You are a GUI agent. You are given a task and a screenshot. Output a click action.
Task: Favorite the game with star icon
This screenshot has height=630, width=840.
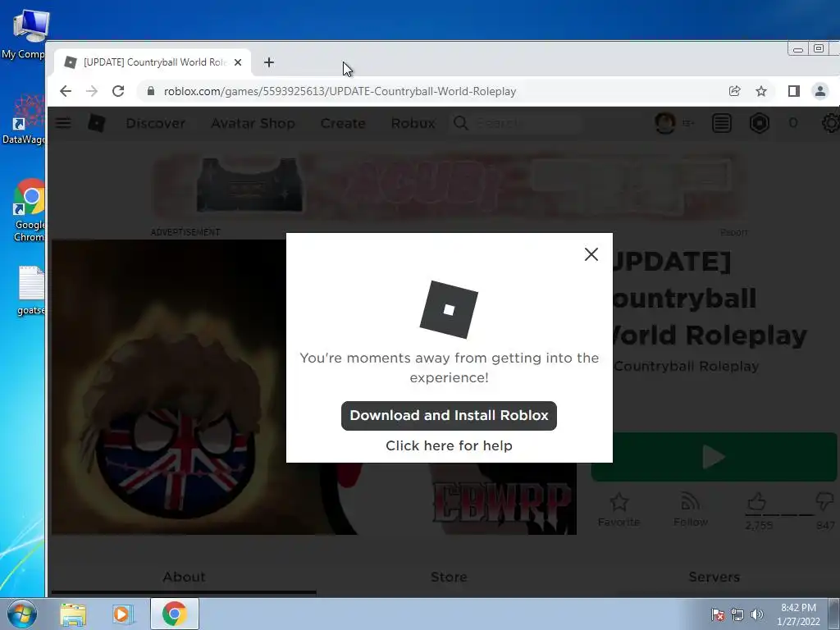click(619, 510)
